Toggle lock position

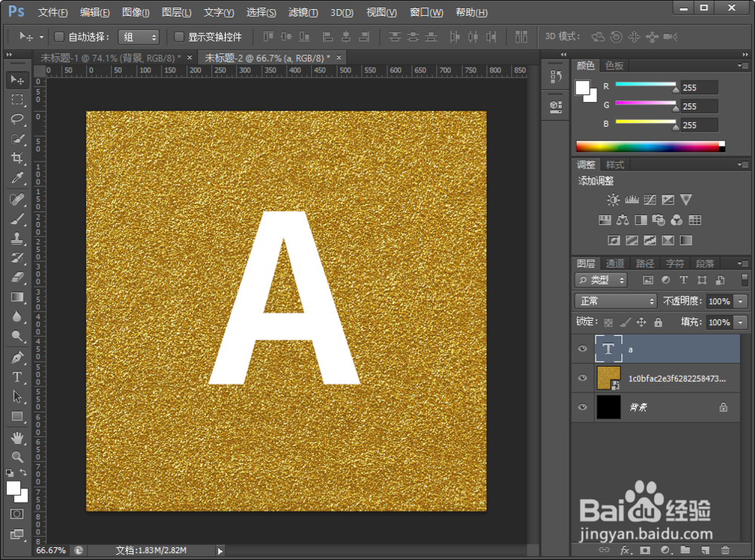tap(641, 322)
